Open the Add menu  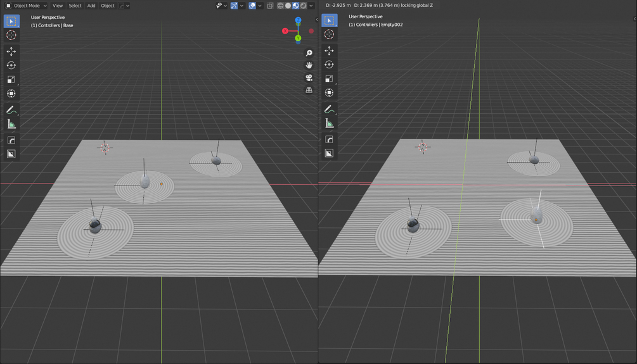91,6
